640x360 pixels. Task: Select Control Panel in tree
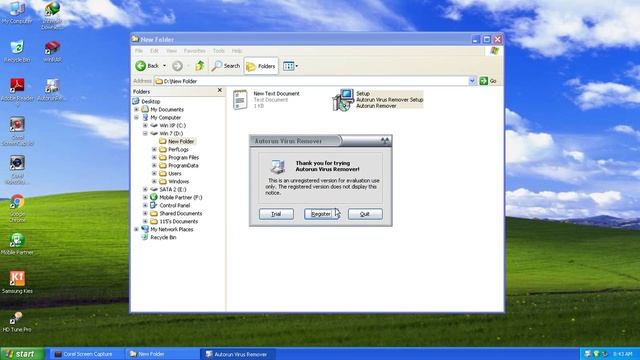coord(175,205)
